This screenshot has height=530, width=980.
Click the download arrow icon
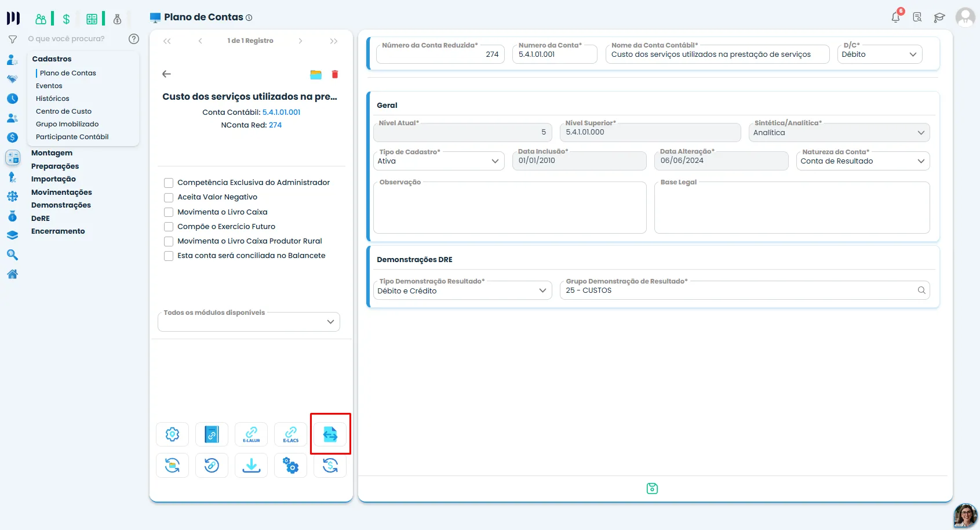(251, 466)
